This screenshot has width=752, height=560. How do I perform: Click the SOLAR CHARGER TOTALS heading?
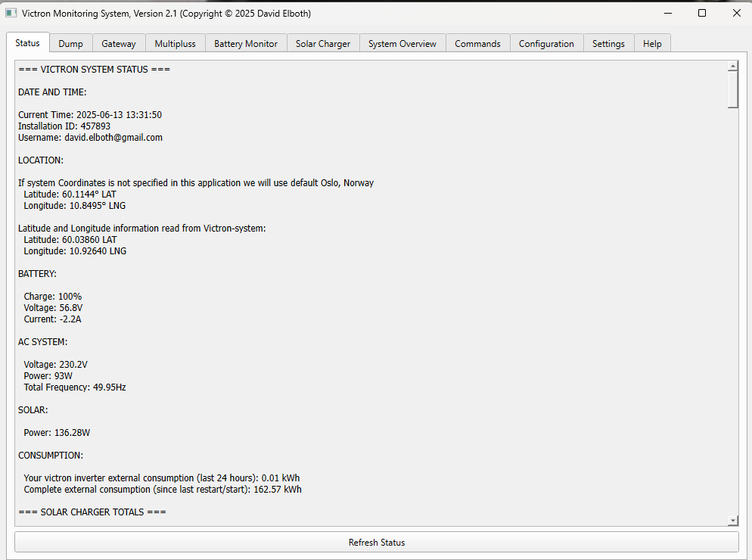pyautogui.click(x=92, y=512)
